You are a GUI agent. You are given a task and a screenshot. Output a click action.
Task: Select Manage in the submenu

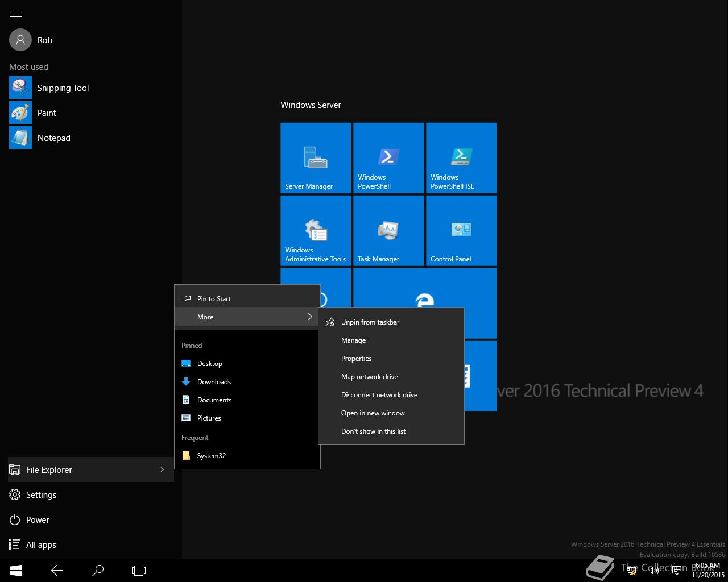[x=391, y=340]
